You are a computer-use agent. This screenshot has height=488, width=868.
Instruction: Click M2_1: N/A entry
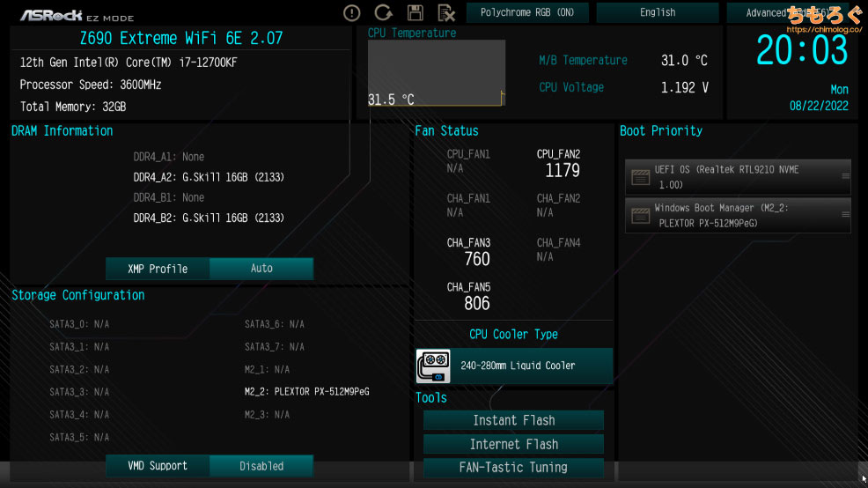(x=267, y=369)
